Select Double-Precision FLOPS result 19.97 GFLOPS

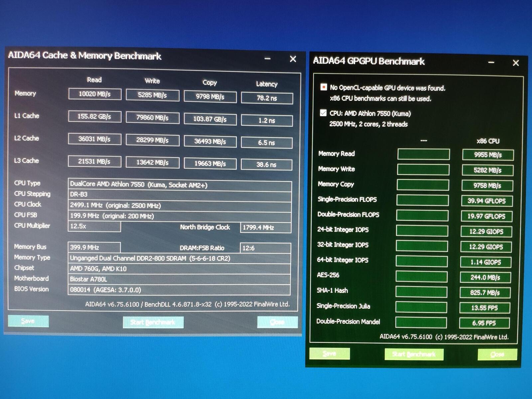[486, 216]
